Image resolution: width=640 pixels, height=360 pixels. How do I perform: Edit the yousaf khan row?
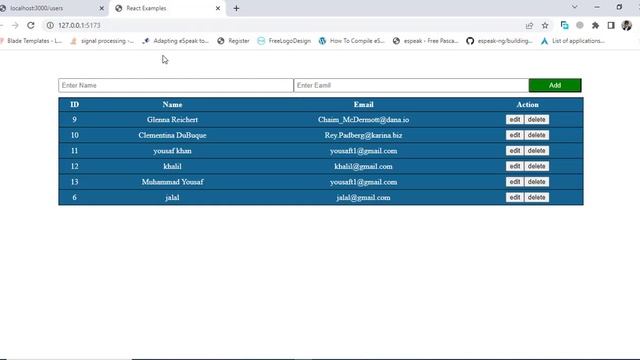tap(514, 151)
